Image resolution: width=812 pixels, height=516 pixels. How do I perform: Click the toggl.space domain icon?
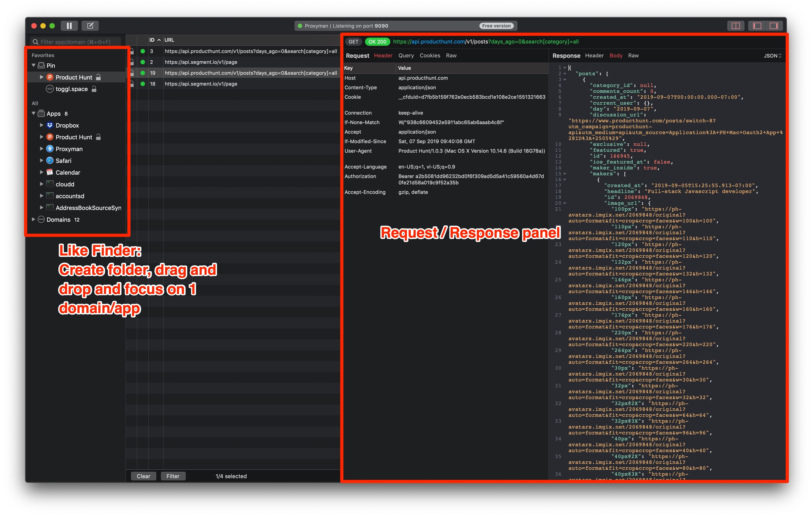50,89
